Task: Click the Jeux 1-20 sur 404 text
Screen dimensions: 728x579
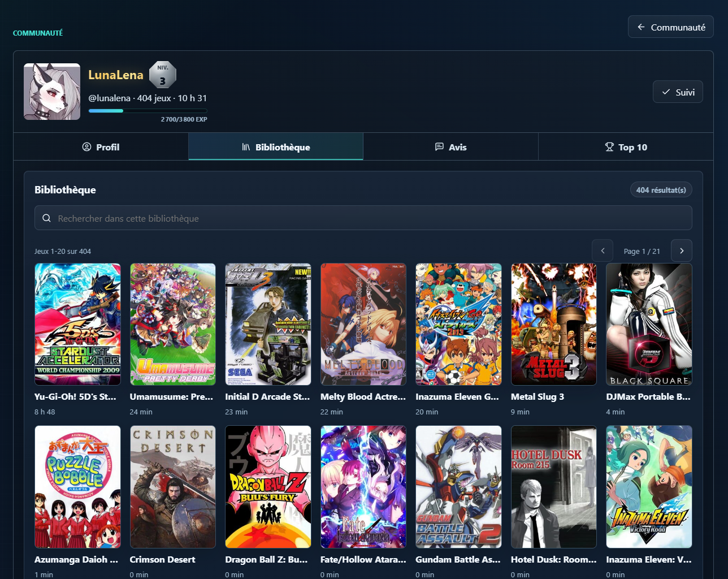Action: point(63,251)
